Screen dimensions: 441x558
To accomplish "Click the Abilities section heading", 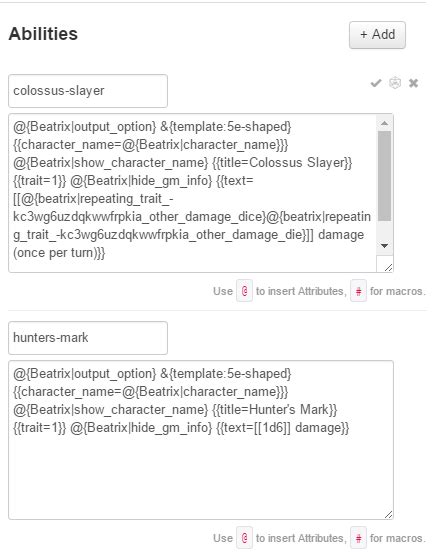I will (43, 34).
